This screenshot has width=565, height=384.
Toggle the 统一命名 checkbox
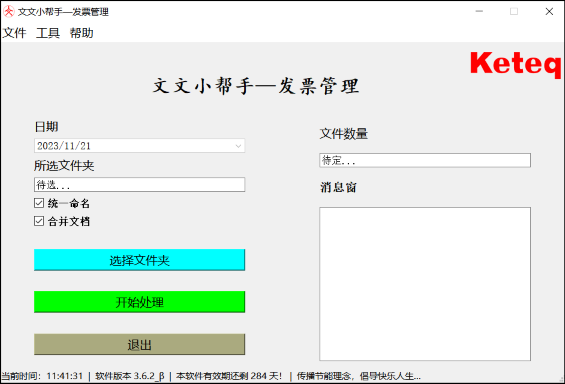39,203
